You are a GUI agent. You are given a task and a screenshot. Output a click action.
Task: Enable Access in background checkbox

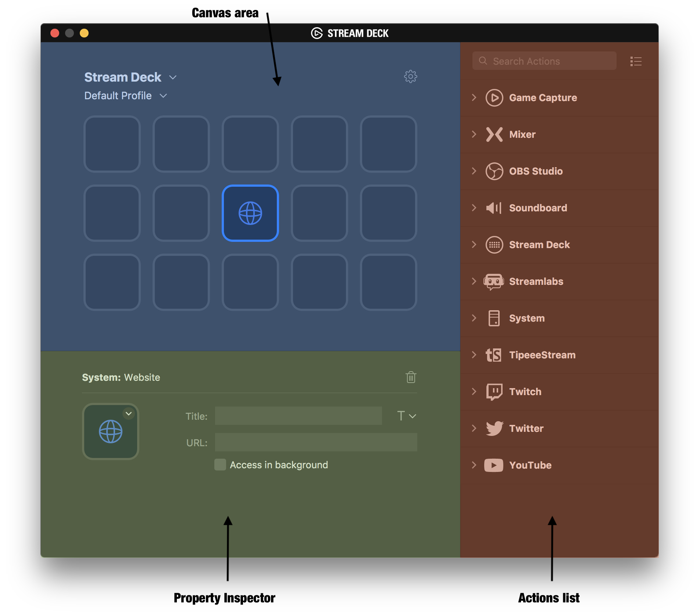coord(220,465)
